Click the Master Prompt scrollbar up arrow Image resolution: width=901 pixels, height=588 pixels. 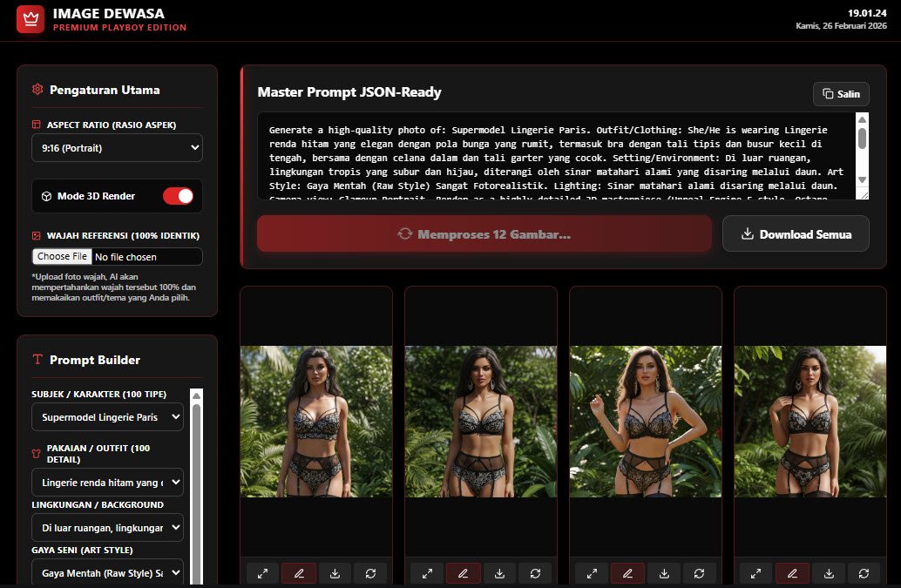(862, 119)
